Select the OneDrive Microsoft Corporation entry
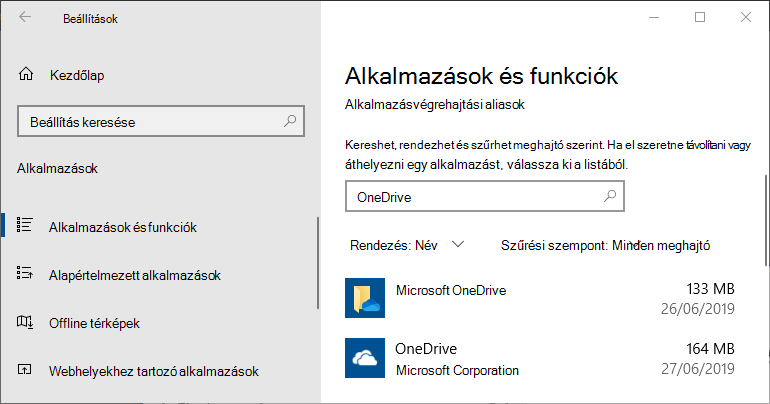This screenshot has width=770, height=404. (540, 358)
